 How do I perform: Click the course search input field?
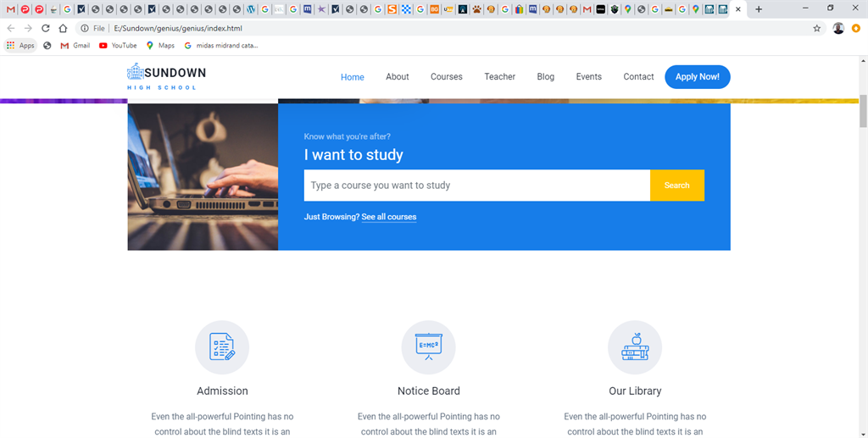476,186
